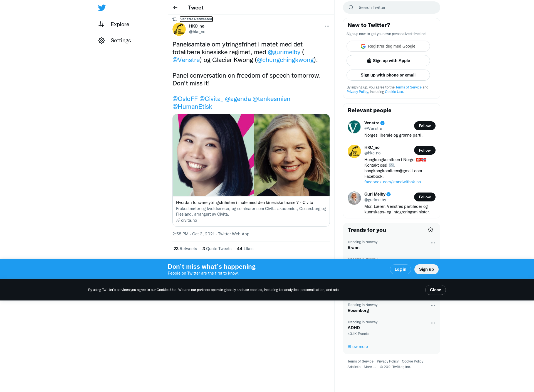Open the tweet's three-dot more menu
The height and width of the screenshot is (392, 534).
pos(327,26)
